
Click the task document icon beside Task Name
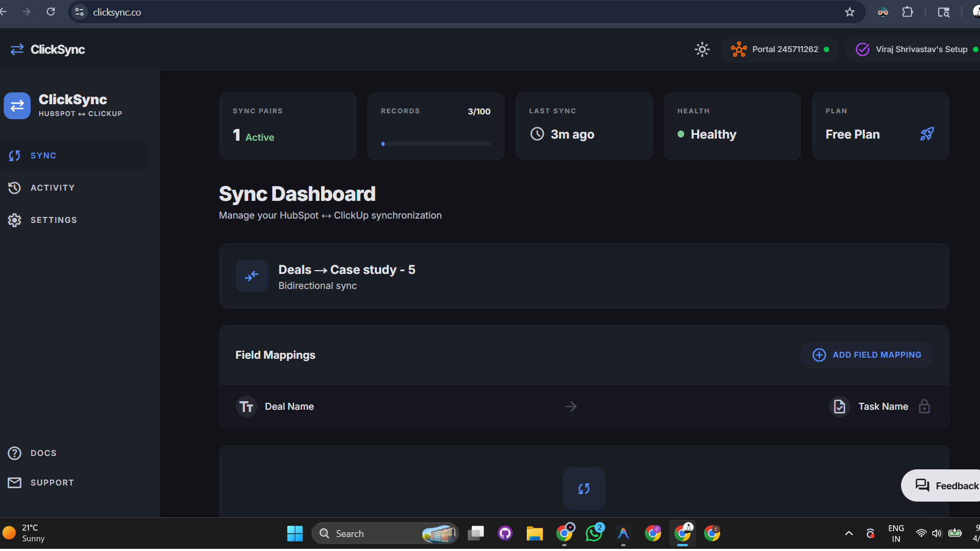pyautogui.click(x=839, y=407)
